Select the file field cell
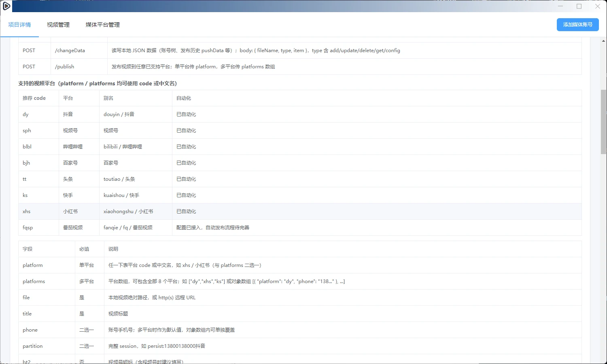 [47, 298]
